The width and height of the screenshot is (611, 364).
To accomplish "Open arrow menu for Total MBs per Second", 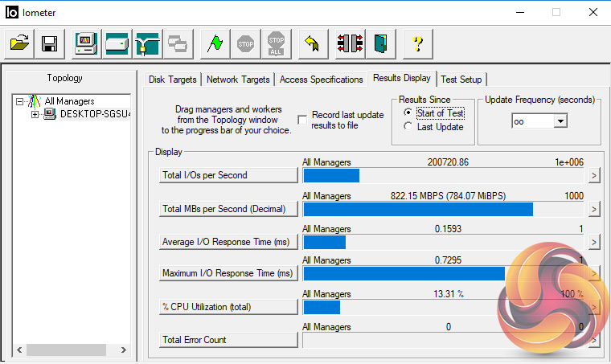I will [x=593, y=210].
